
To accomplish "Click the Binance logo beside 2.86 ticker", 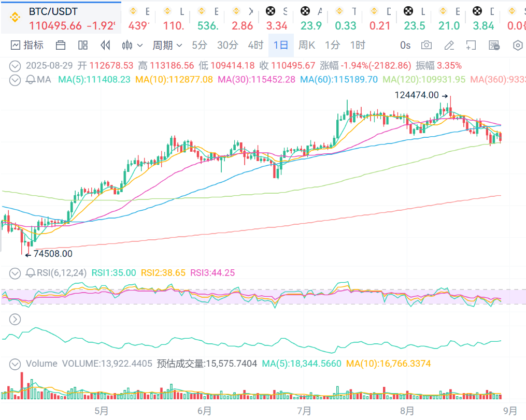I will 236,11.
